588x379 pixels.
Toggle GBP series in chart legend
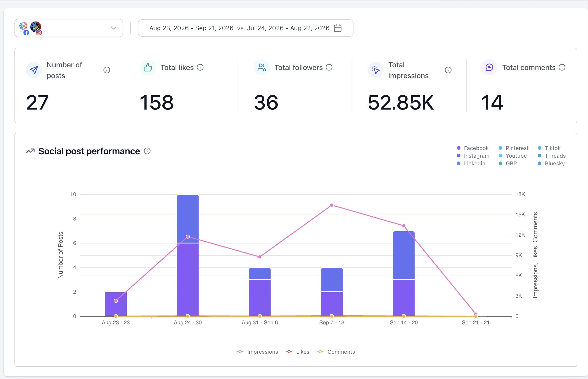[x=508, y=164]
